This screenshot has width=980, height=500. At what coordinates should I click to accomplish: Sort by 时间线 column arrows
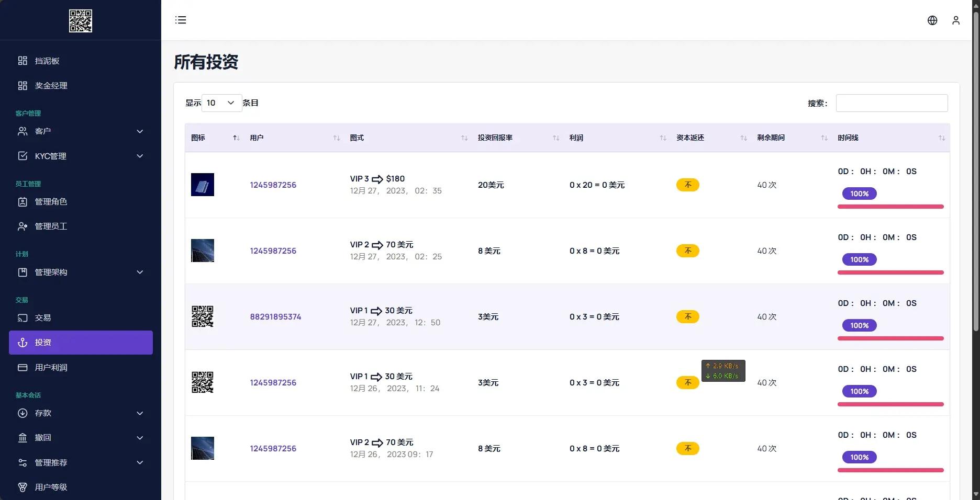point(942,138)
